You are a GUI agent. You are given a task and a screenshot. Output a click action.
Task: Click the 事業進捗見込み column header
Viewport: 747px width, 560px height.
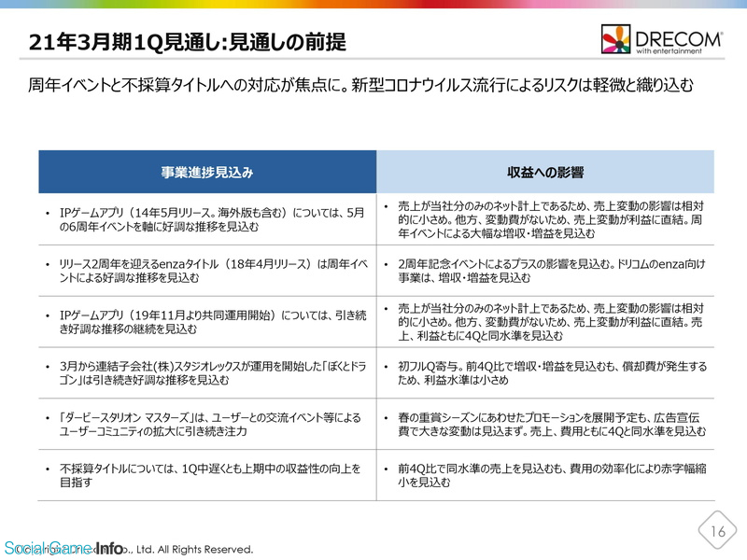pos(207,172)
